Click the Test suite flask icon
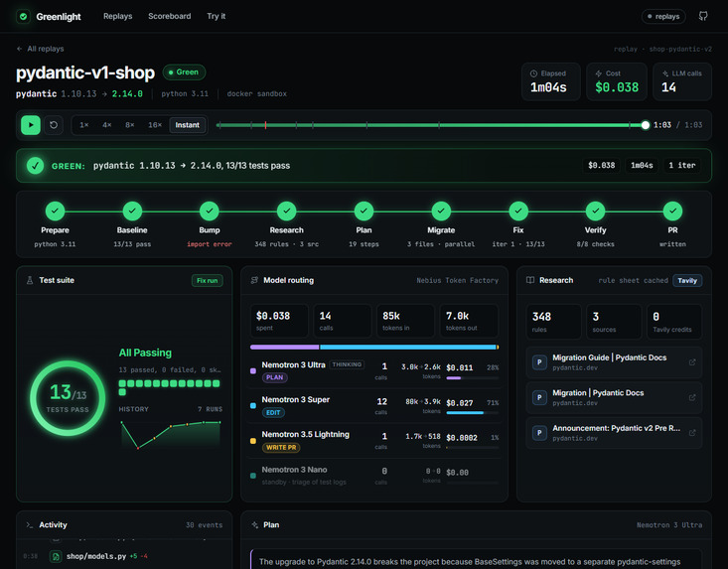 point(30,280)
